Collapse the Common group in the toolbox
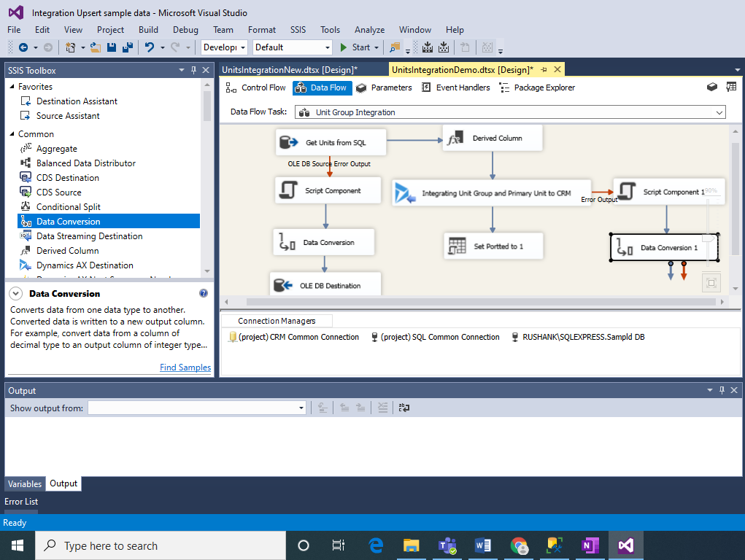The image size is (745, 560). click(12, 134)
